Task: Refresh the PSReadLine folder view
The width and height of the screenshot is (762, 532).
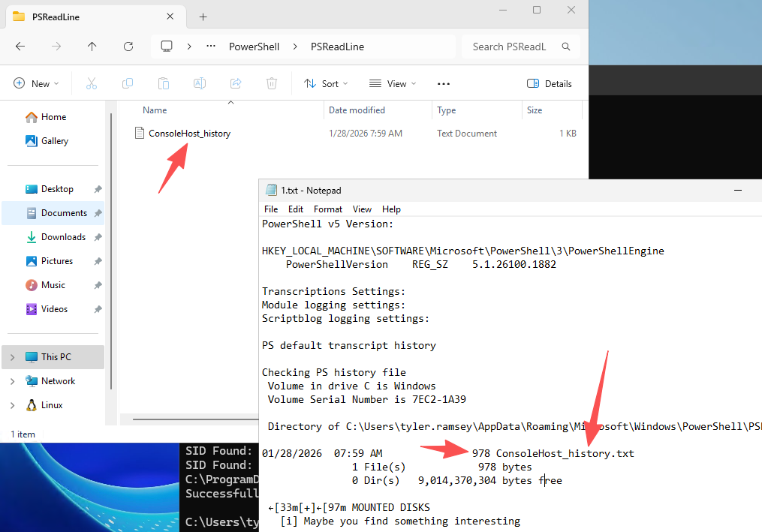Action: click(x=128, y=47)
